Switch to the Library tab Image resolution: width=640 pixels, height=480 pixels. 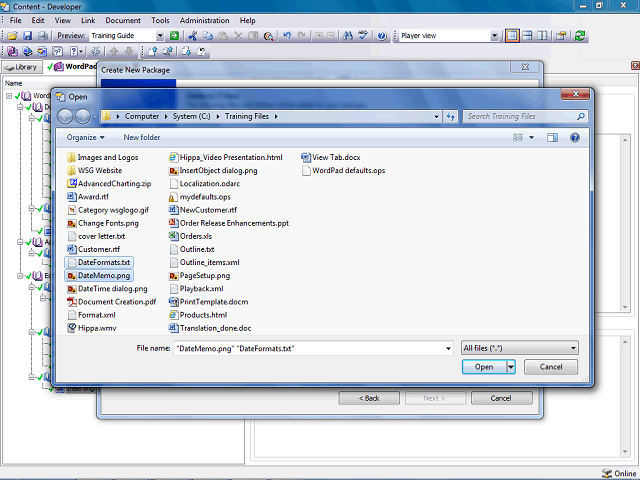[22, 67]
